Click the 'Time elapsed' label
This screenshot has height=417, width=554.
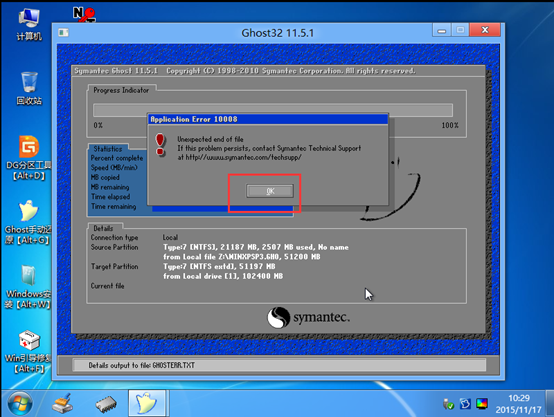coord(110,196)
